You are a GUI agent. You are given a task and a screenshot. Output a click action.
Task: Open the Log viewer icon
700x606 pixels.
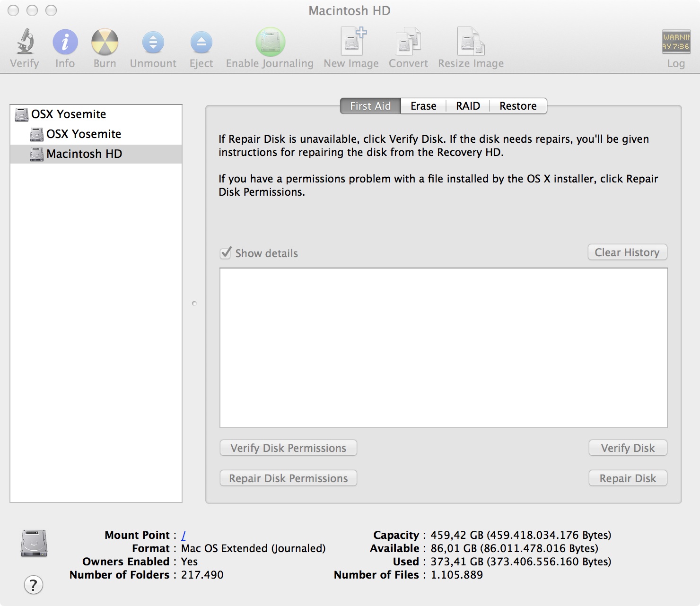pyautogui.click(x=676, y=42)
